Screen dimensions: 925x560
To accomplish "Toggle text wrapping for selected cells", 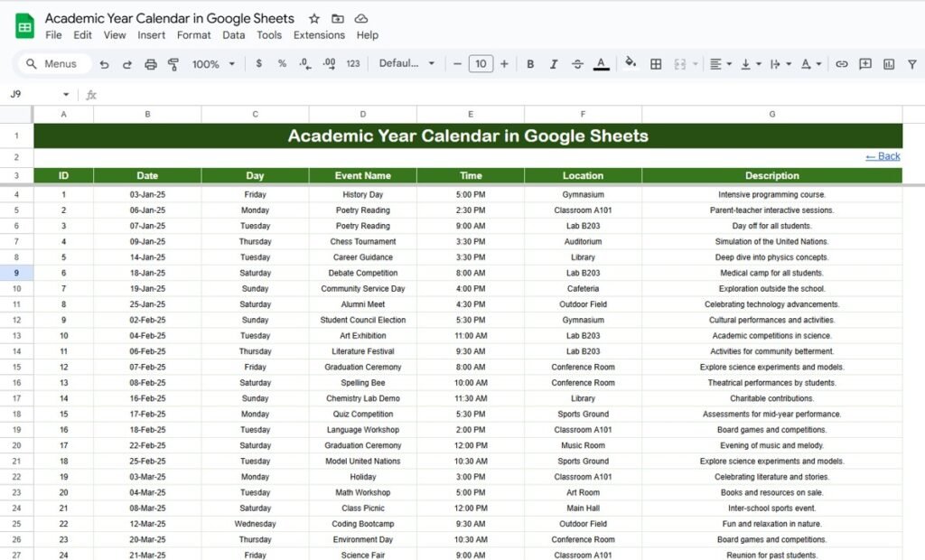I will coord(777,64).
